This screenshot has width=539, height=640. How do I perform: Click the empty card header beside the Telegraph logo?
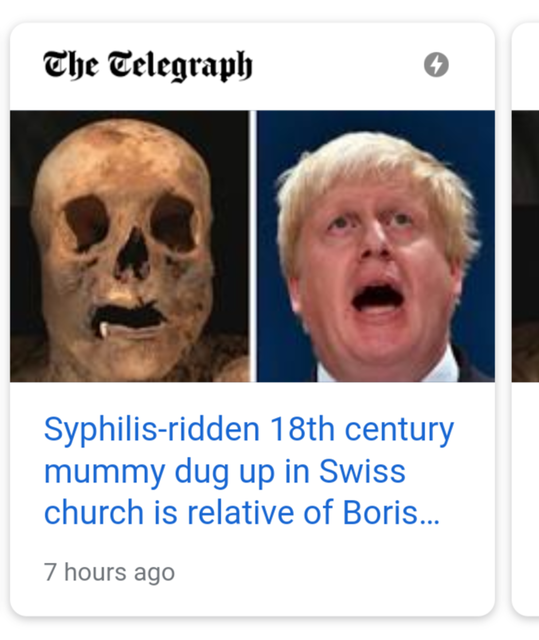pyautogui.click(x=338, y=65)
